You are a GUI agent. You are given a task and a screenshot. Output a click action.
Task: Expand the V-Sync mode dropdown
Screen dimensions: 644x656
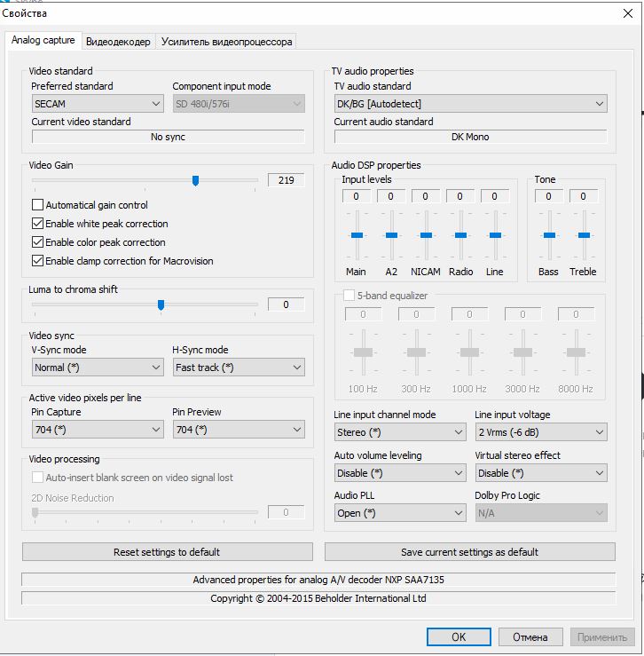point(97,368)
